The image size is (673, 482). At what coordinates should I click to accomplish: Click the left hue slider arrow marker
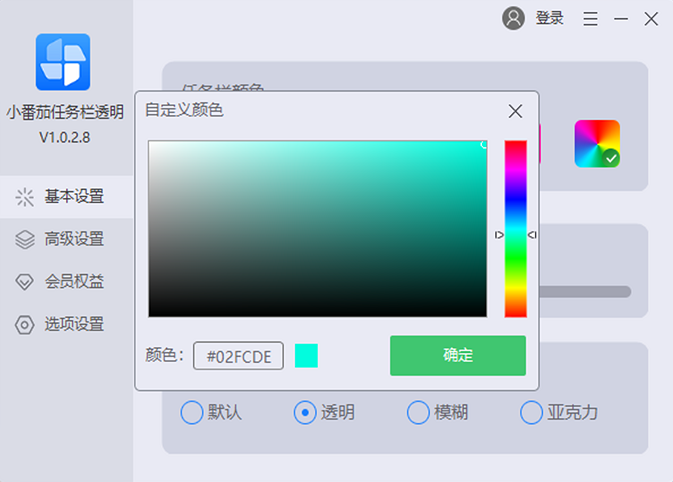[499, 235]
